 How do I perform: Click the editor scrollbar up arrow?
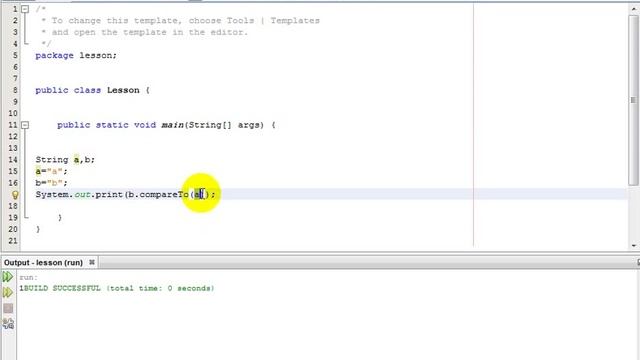(x=633, y=9)
